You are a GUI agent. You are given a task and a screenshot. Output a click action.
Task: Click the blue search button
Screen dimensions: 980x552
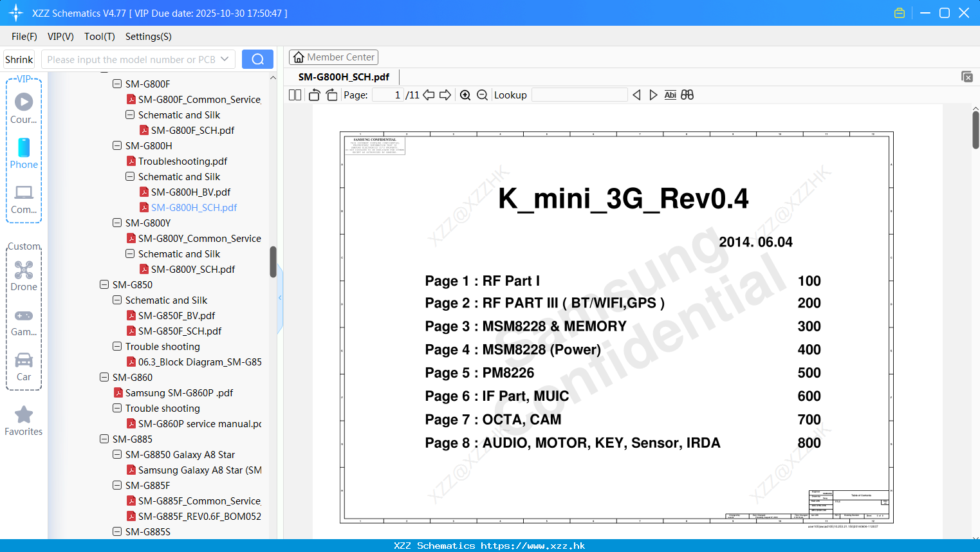257,59
